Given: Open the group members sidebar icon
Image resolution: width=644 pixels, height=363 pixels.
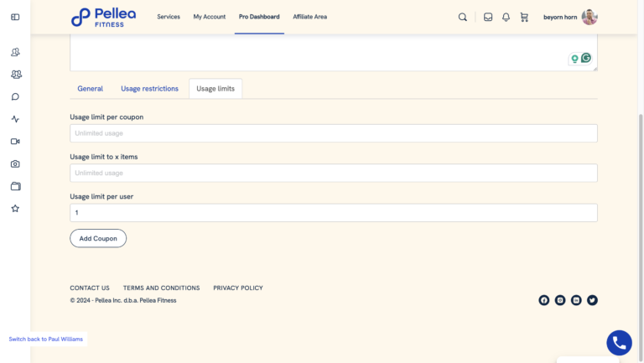Looking at the screenshot, I should (x=16, y=75).
